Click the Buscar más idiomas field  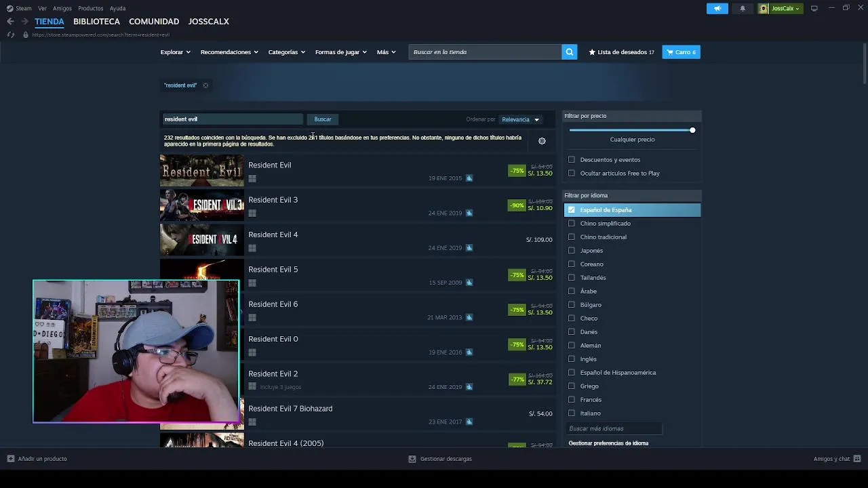click(x=614, y=428)
